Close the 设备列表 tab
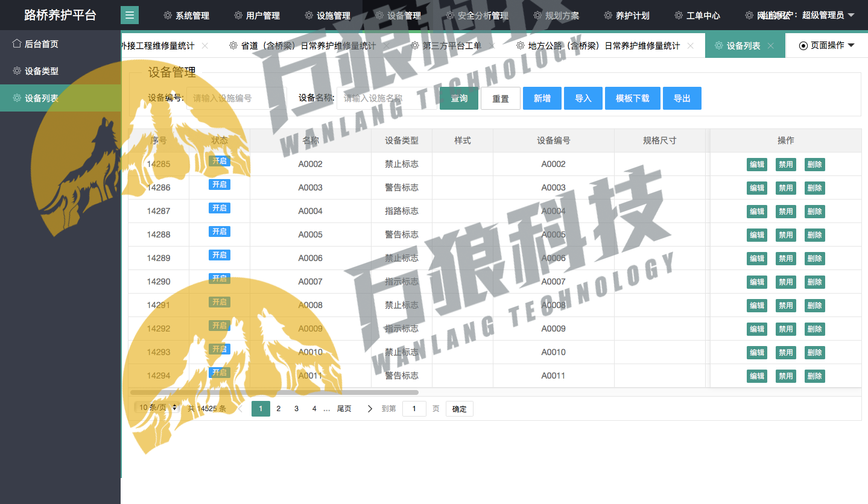Viewport: 868px width, 504px height. click(771, 46)
